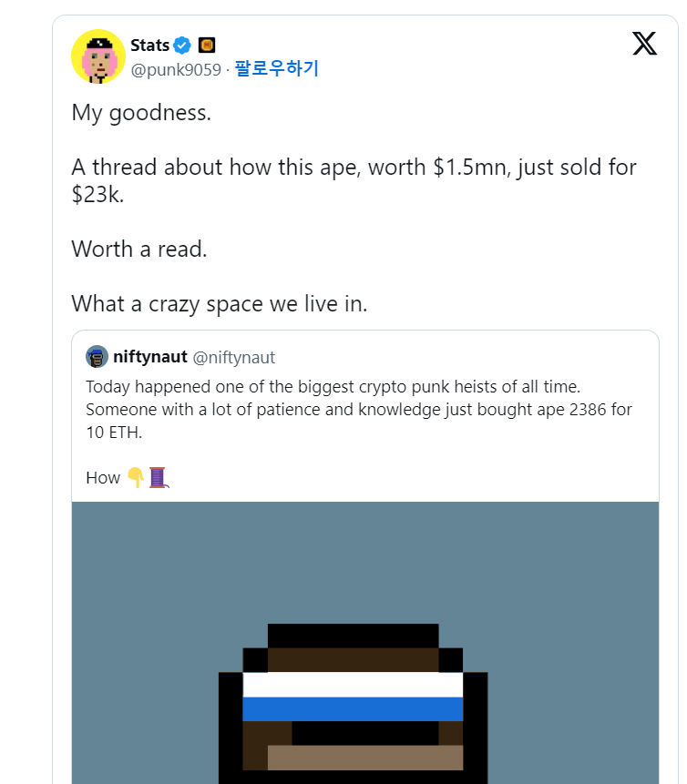Click the word 'How' in the quoted tweet
The width and height of the screenshot is (687, 784).
[103, 477]
